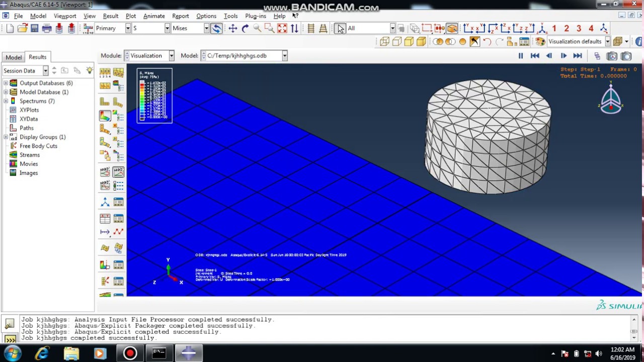Open the Result menu
The width and height of the screenshot is (644, 362).
pyautogui.click(x=111, y=16)
